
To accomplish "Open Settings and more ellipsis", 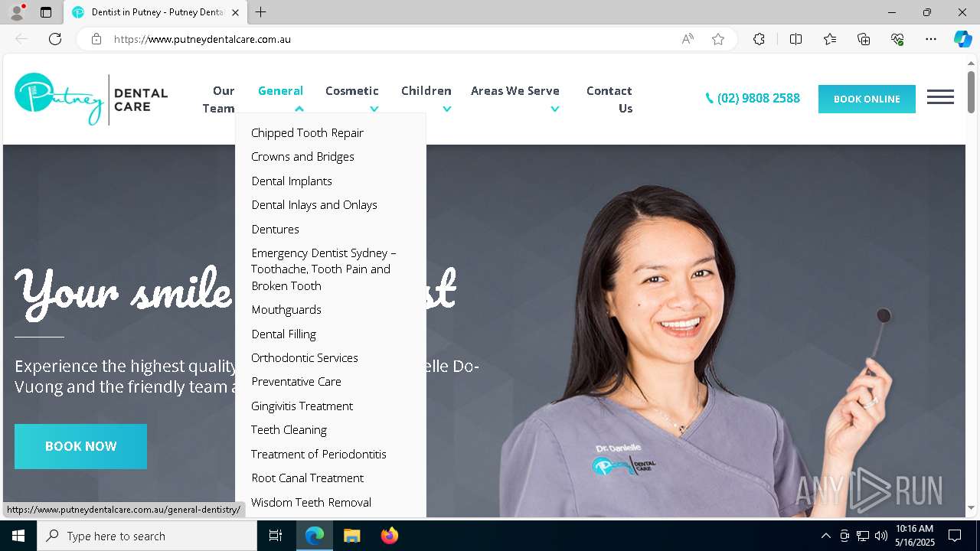I will click(931, 39).
